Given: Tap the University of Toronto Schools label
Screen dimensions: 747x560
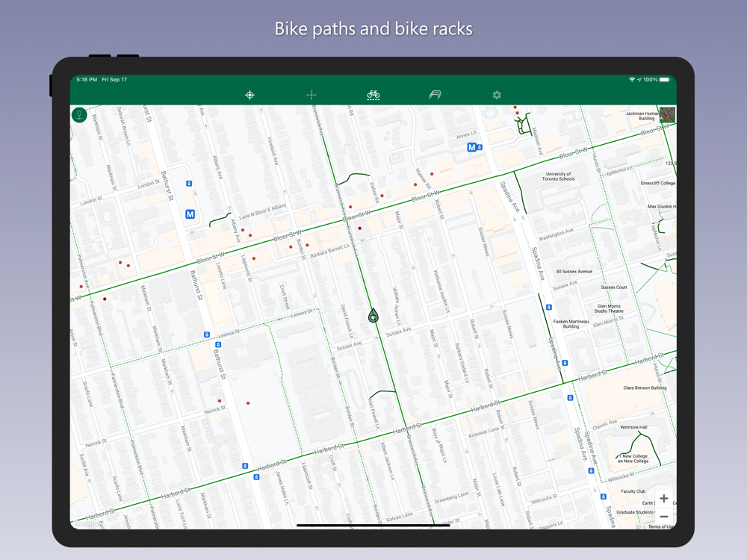Looking at the screenshot, I should [558, 177].
